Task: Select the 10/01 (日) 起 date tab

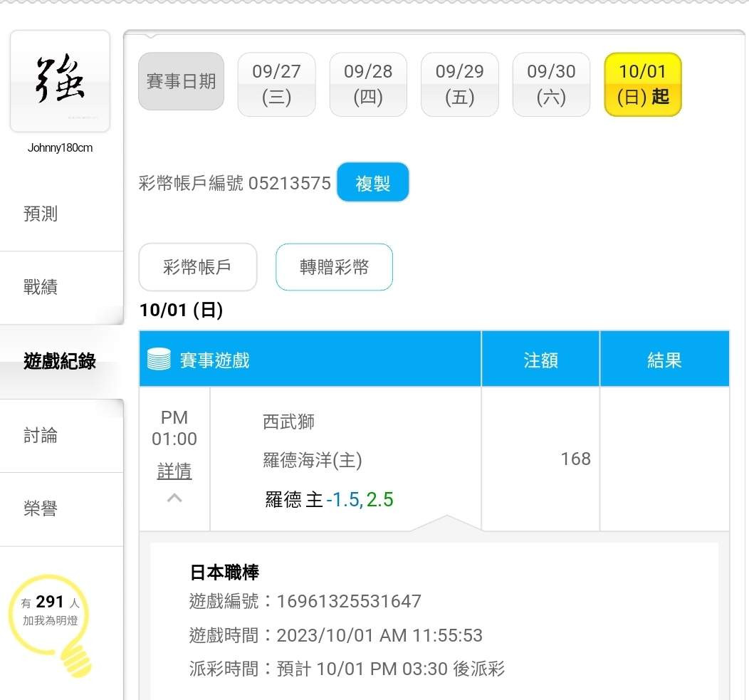Action: point(643,85)
